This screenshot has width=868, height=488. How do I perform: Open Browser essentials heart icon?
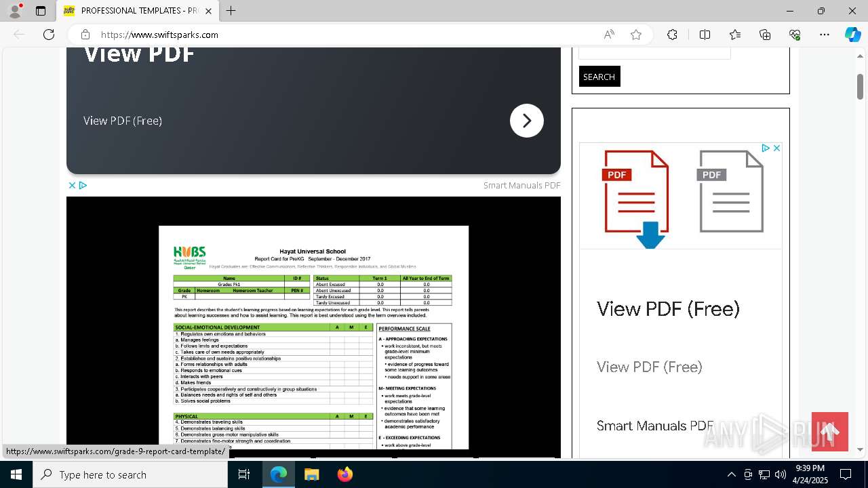click(795, 35)
